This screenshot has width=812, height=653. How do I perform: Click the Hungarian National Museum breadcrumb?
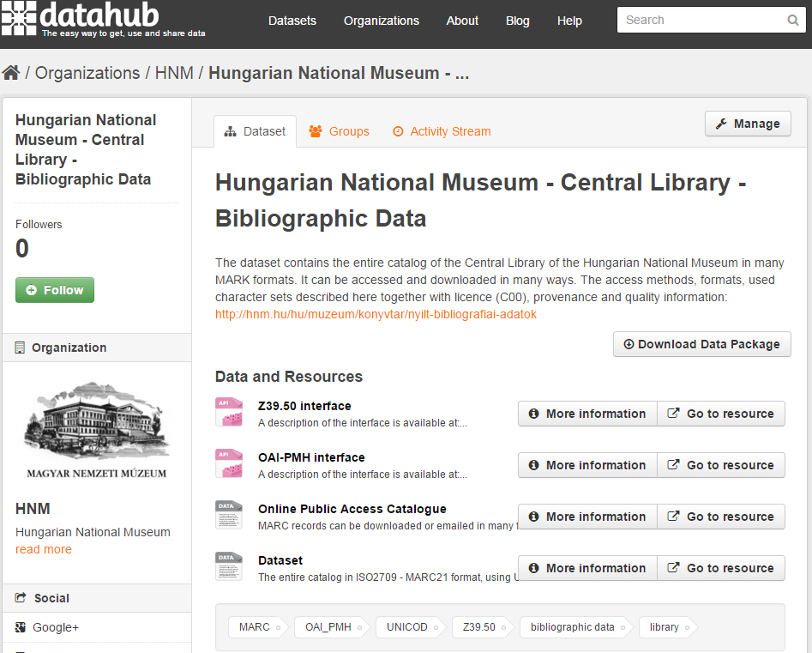[339, 73]
